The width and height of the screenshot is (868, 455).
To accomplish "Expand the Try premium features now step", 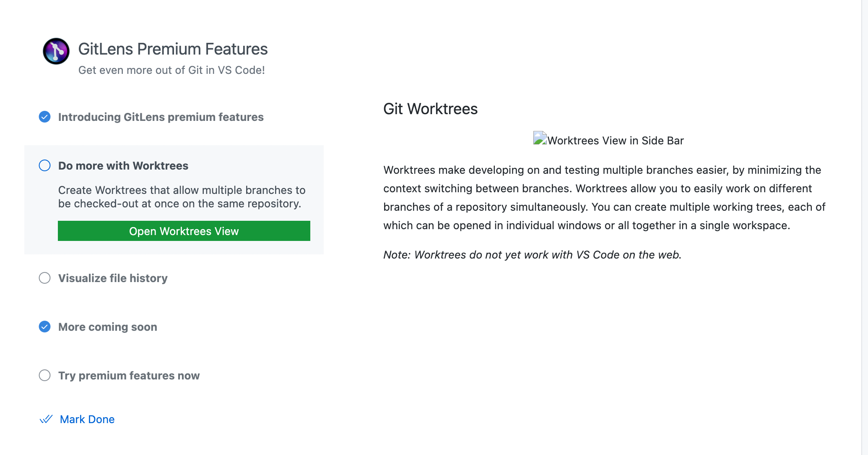I will point(129,376).
